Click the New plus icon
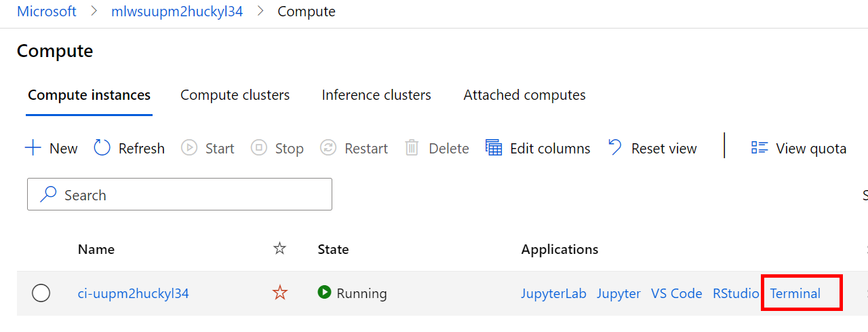 [33, 148]
